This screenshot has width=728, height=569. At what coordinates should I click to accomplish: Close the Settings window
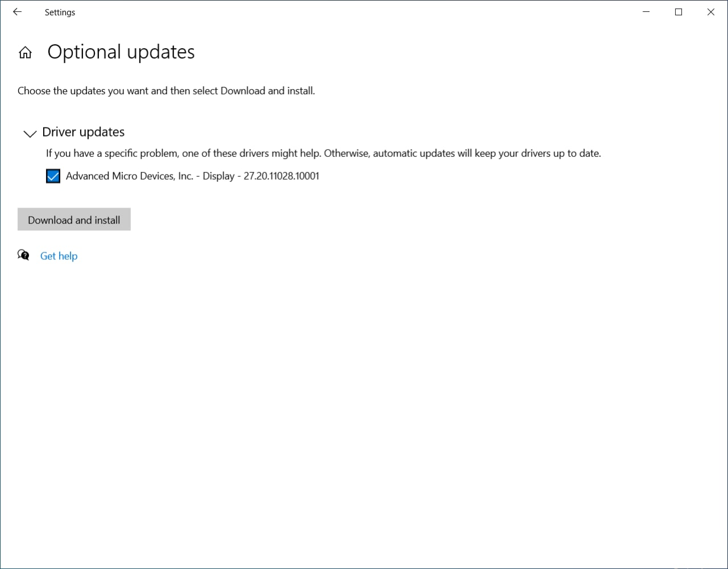(x=711, y=12)
